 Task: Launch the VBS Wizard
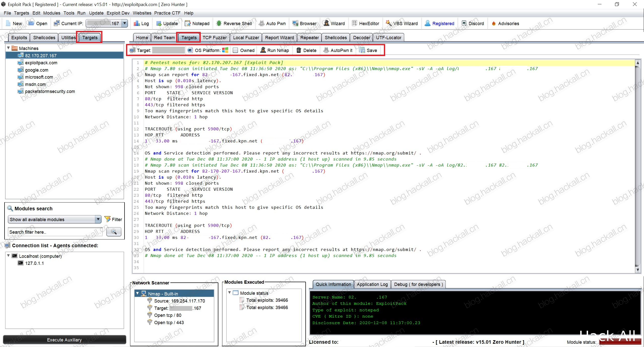[x=389, y=23]
